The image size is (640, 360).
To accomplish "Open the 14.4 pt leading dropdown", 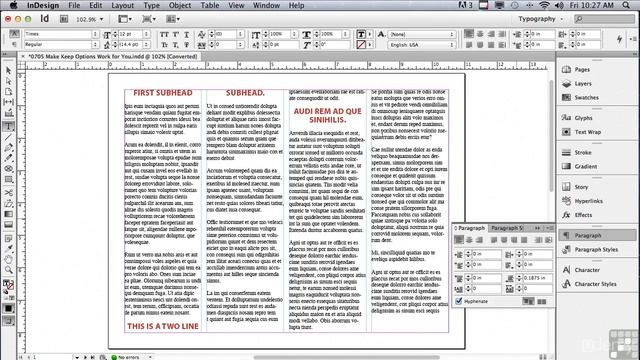I will pyautogui.click(x=146, y=44).
